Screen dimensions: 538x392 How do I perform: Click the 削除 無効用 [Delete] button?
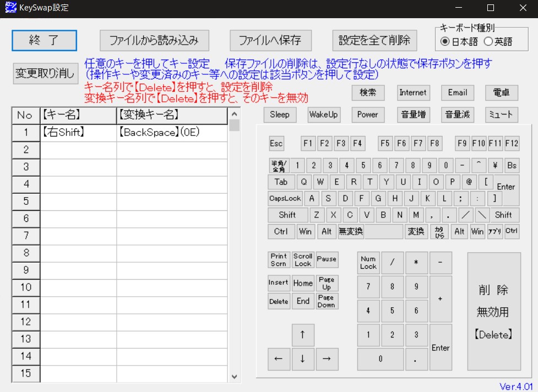[x=494, y=312]
